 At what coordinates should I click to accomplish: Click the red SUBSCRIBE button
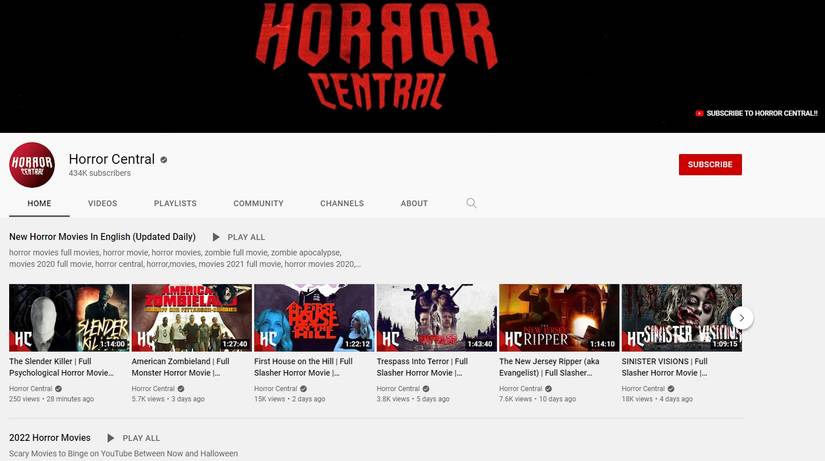(x=710, y=165)
